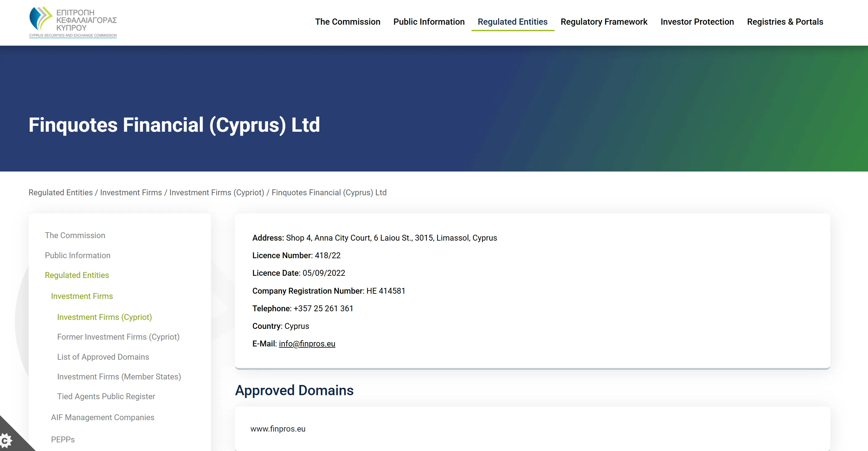Click the Licence Date 05/09/2022 text
The image size is (868, 451).
point(299,273)
